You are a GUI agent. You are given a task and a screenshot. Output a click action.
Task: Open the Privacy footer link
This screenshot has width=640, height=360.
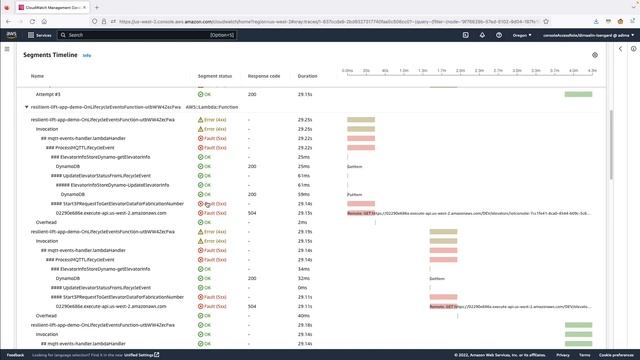[562, 355]
